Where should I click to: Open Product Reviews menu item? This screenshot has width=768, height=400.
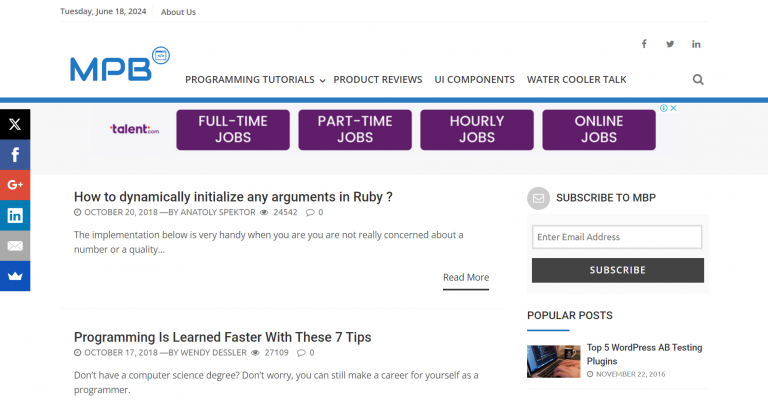click(x=377, y=80)
